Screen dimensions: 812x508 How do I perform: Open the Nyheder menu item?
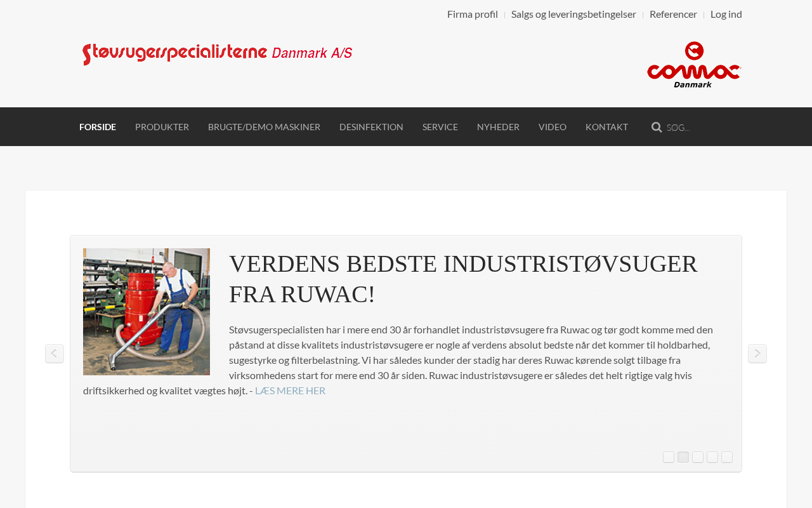tap(498, 127)
